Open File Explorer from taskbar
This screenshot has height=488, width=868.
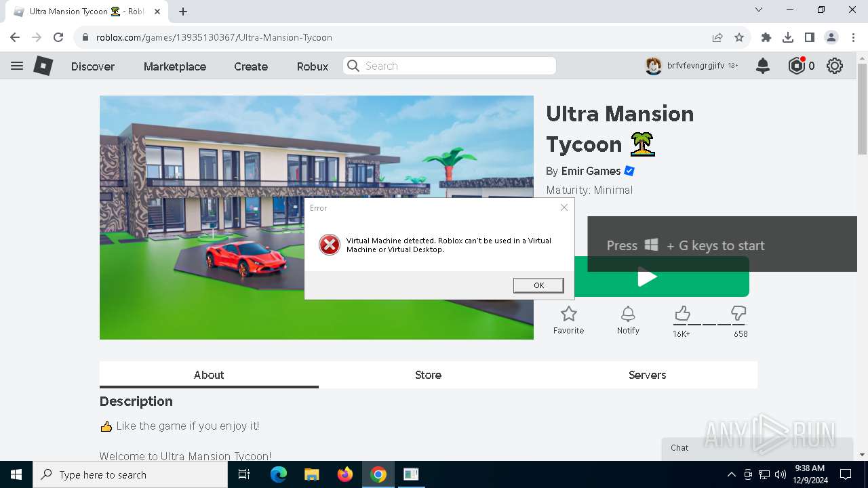pyautogui.click(x=311, y=474)
